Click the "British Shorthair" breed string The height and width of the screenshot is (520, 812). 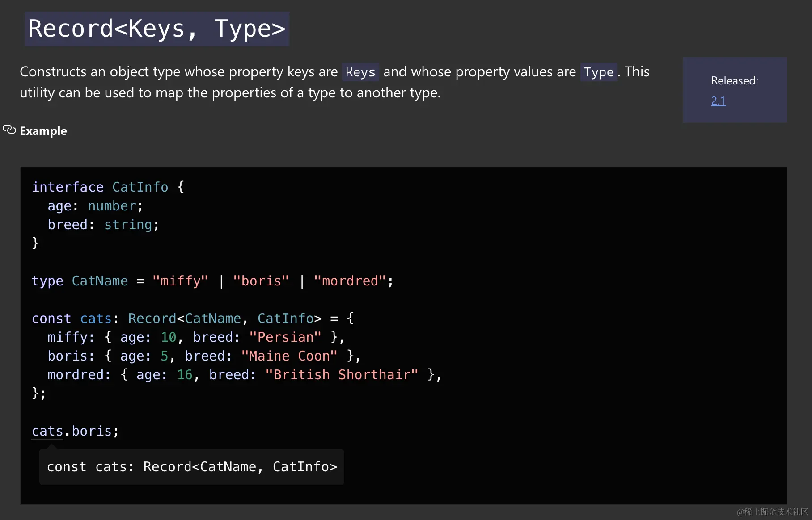coord(342,375)
